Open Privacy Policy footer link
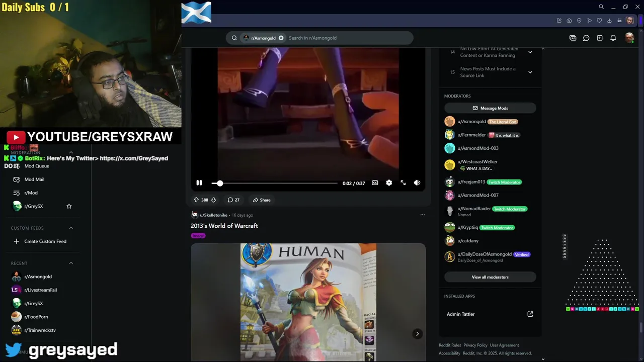The width and height of the screenshot is (644, 362). 475,345
